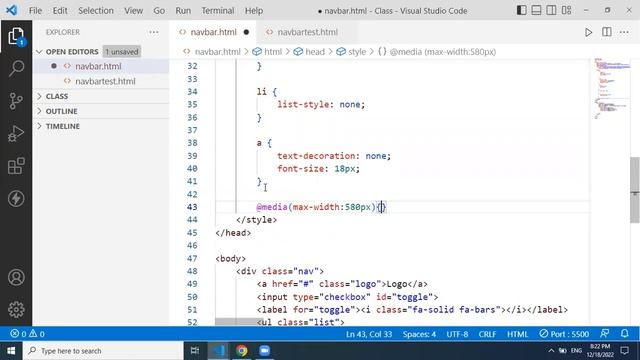Image resolution: width=640 pixels, height=360 pixels.
Task: Open the Edit menu
Action: (60, 11)
